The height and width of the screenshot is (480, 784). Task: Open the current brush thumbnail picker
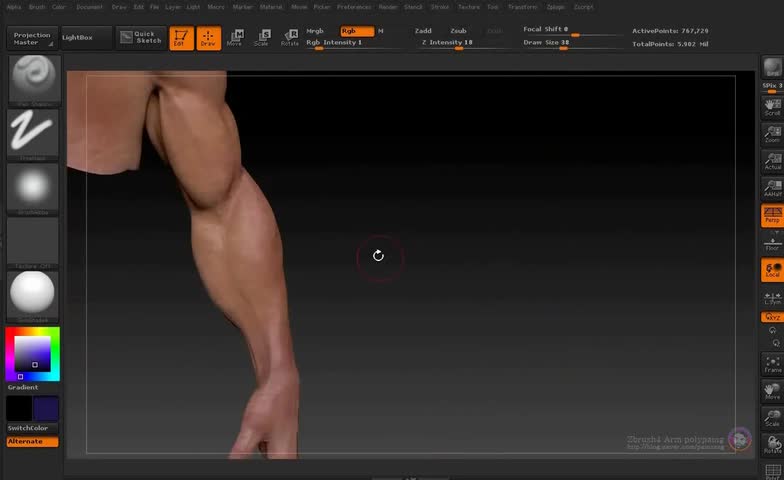click(x=34, y=80)
